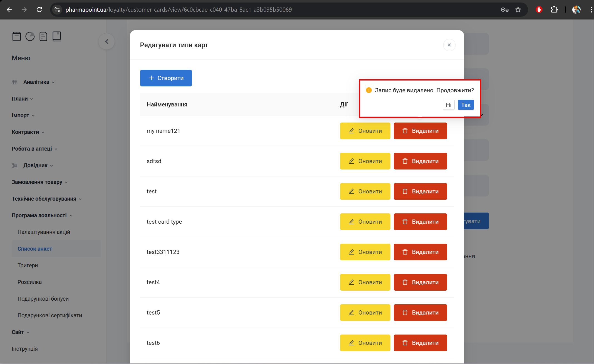The width and height of the screenshot is (594, 364).
Task: Open the pie chart icon in sidebar
Action: 30,36
